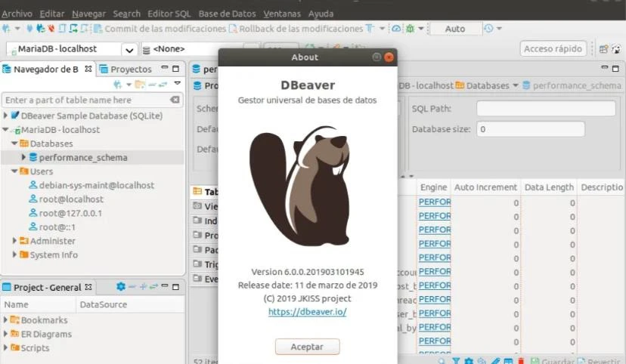This screenshot has height=364, width=626.
Task: Maximize the database navigator panel
Action: click(175, 69)
